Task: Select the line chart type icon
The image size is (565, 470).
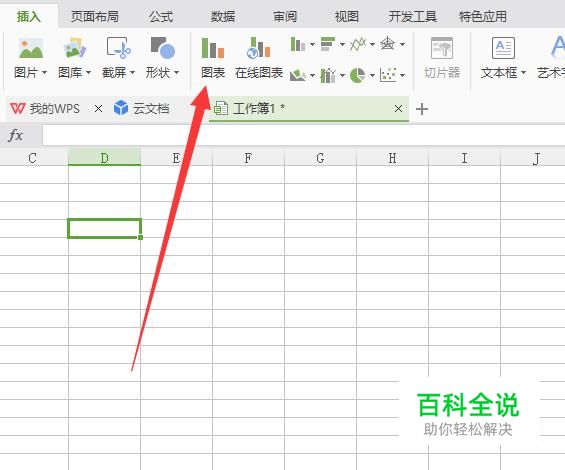Action: coord(358,44)
